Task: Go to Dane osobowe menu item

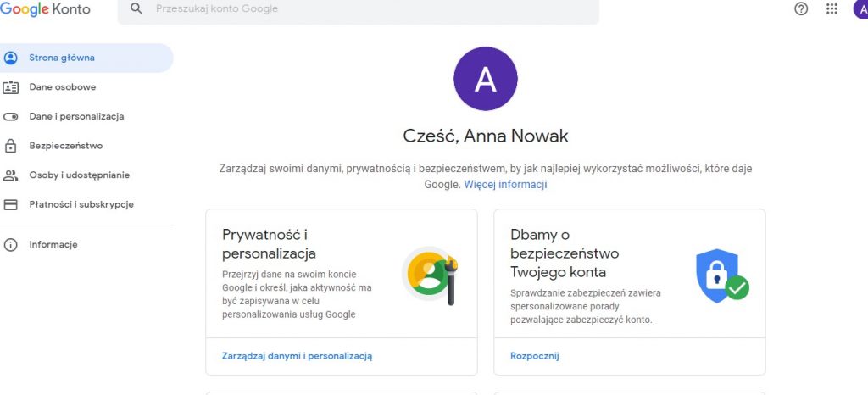Action: pos(62,87)
